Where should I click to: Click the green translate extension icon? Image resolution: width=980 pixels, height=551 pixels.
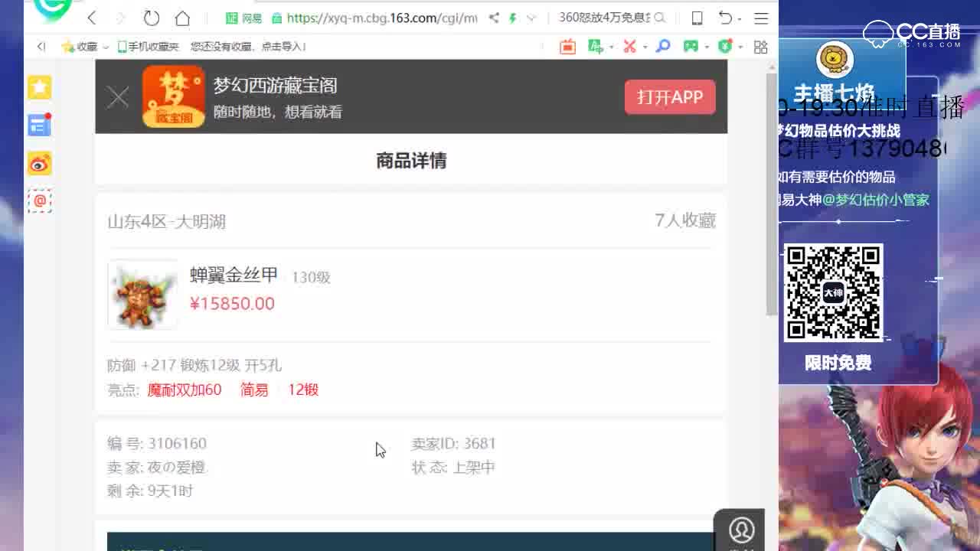pos(595,47)
